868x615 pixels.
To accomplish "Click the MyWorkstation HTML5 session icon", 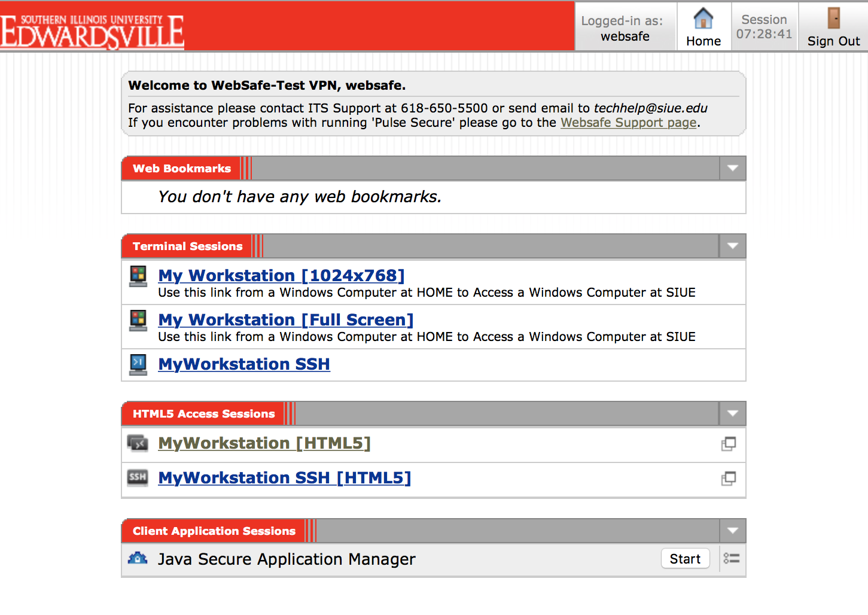I will click(138, 443).
